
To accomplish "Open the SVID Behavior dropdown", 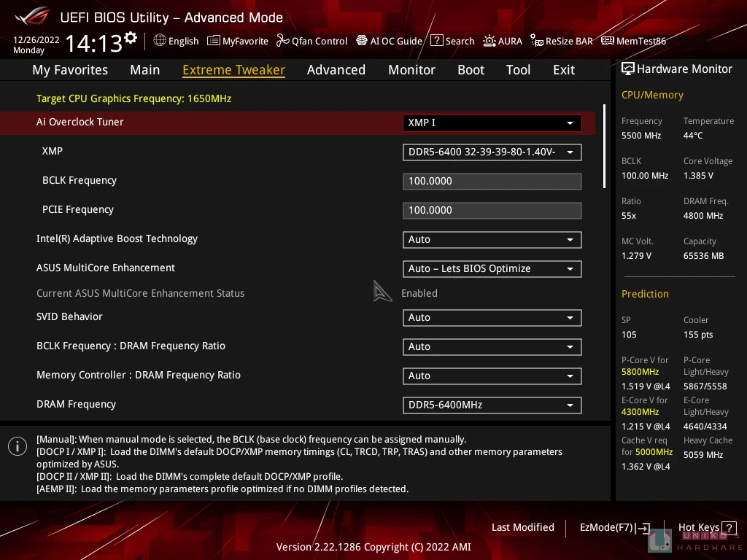I will [x=492, y=318].
